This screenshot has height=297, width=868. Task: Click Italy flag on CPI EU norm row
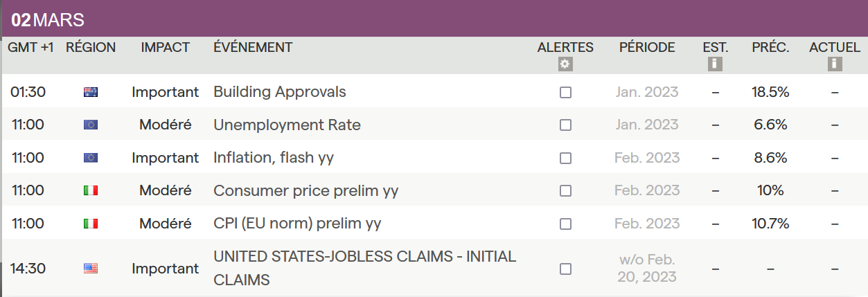[x=91, y=224]
